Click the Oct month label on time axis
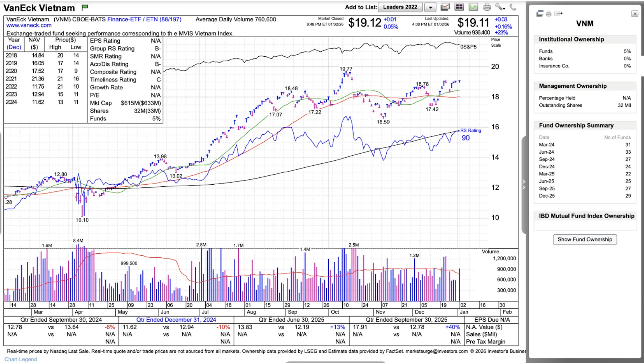The image size is (644, 363). click(335, 312)
